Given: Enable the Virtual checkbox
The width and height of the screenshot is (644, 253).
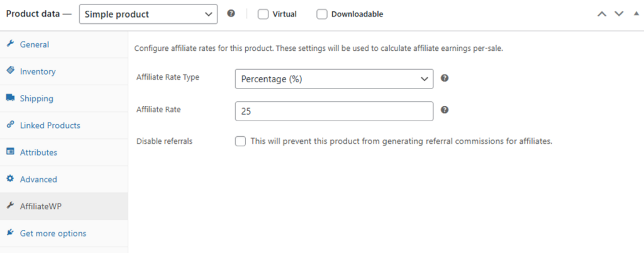Looking at the screenshot, I should [263, 14].
